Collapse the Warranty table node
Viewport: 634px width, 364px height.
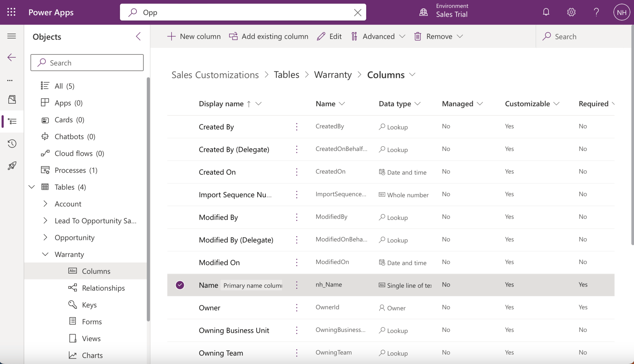45,254
